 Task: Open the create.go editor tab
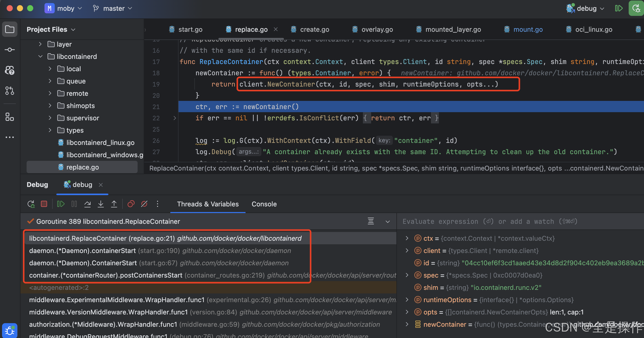click(314, 29)
